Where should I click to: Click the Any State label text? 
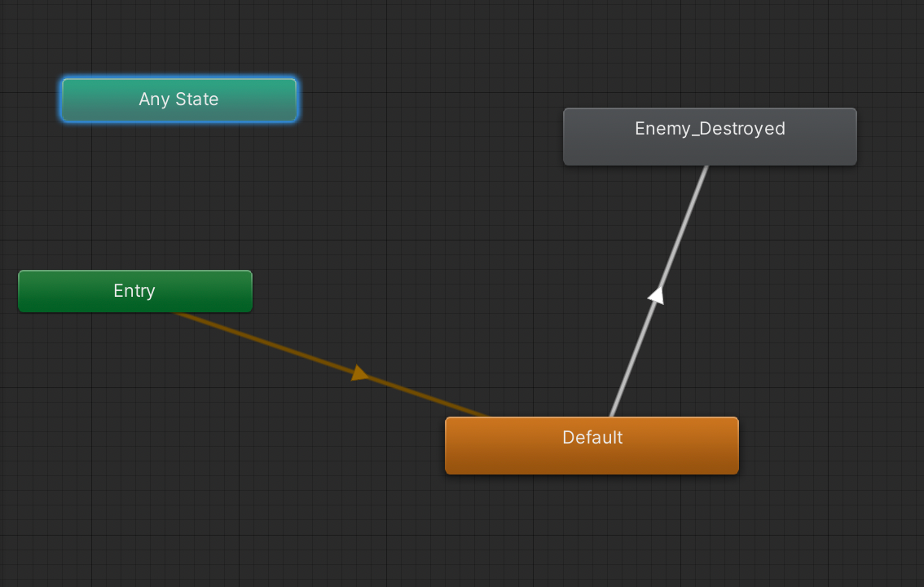(178, 99)
